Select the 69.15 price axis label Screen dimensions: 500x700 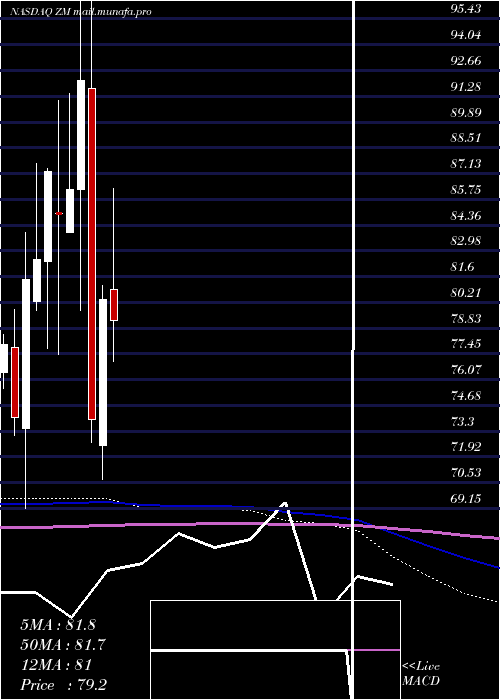point(466,499)
